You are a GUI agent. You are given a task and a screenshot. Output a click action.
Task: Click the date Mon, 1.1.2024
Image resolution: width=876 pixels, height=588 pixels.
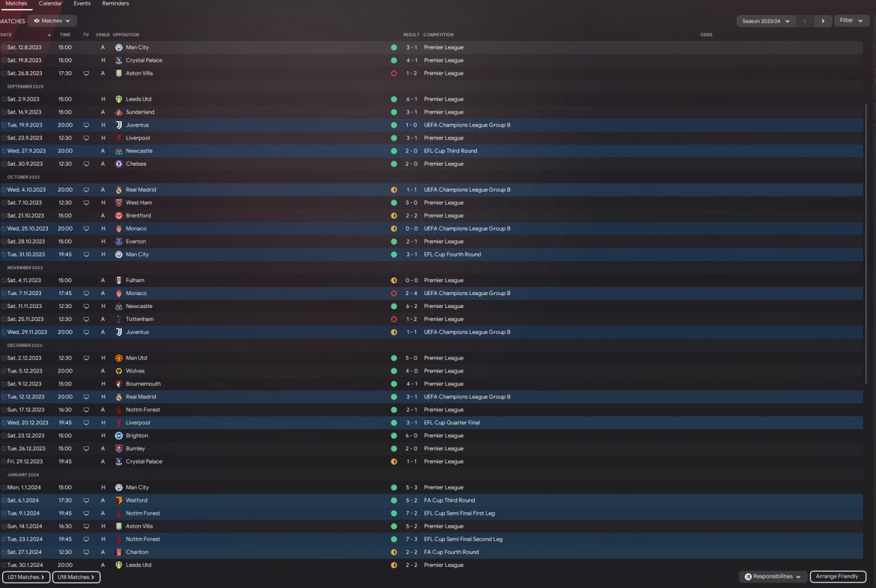pyautogui.click(x=23, y=487)
